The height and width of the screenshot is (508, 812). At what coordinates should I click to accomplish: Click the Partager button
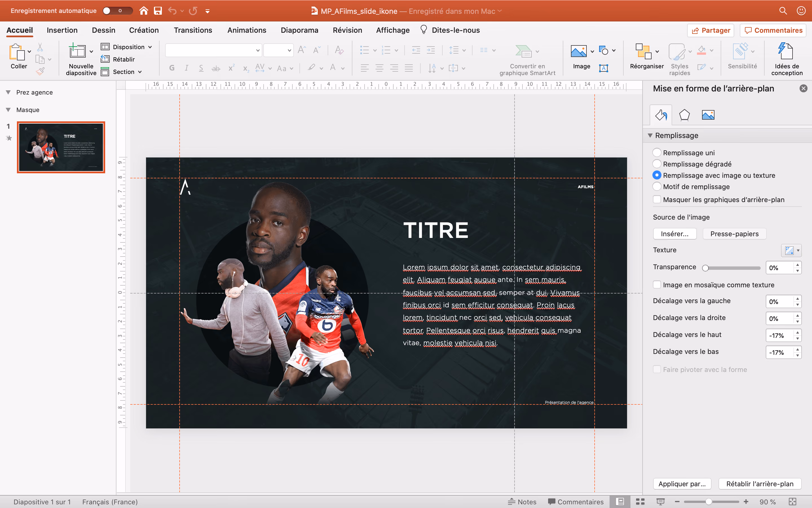pyautogui.click(x=711, y=30)
